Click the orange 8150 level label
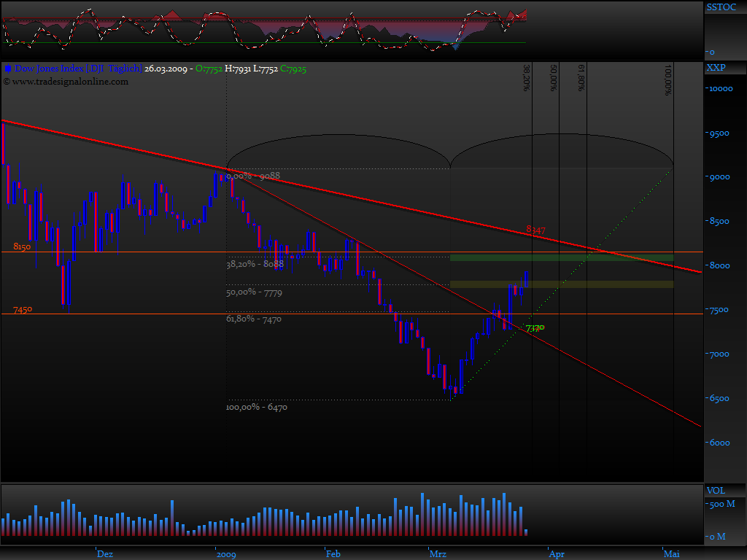Image resolution: width=747 pixels, height=560 pixels. point(22,246)
